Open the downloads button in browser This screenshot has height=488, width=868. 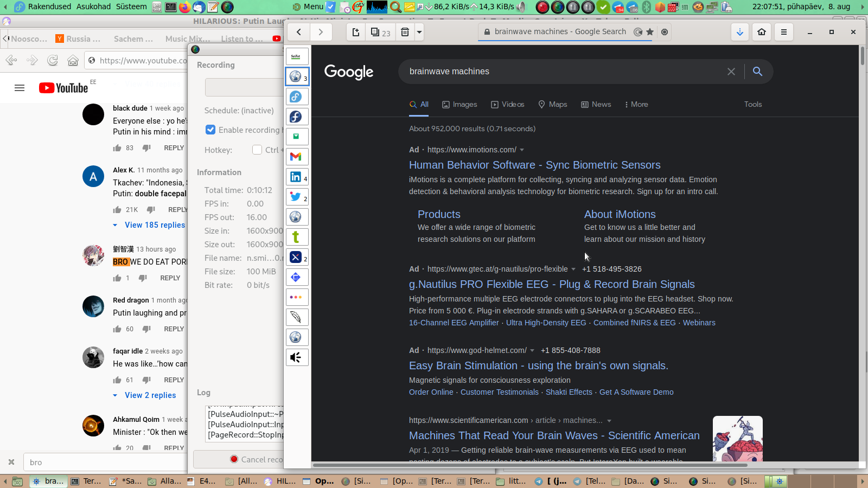point(740,32)
